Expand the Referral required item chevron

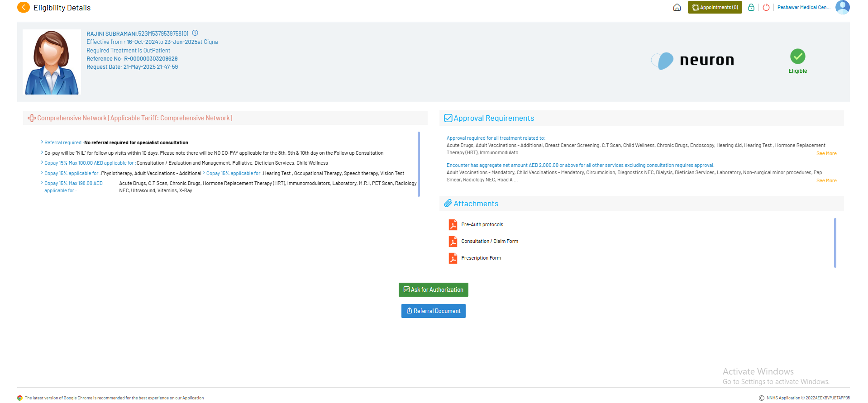click(42, 142)
